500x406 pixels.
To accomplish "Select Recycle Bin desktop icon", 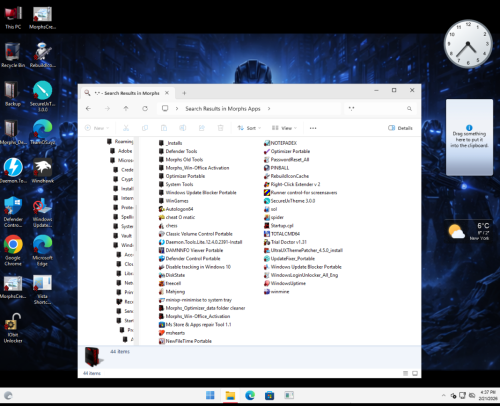I will point(13,55).
